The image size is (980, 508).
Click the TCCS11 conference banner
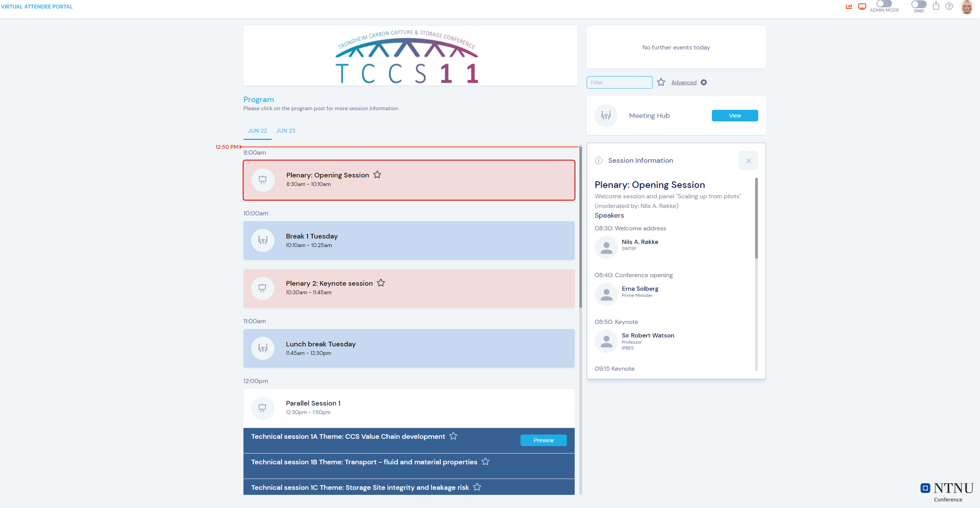click(x=410, y=56)
